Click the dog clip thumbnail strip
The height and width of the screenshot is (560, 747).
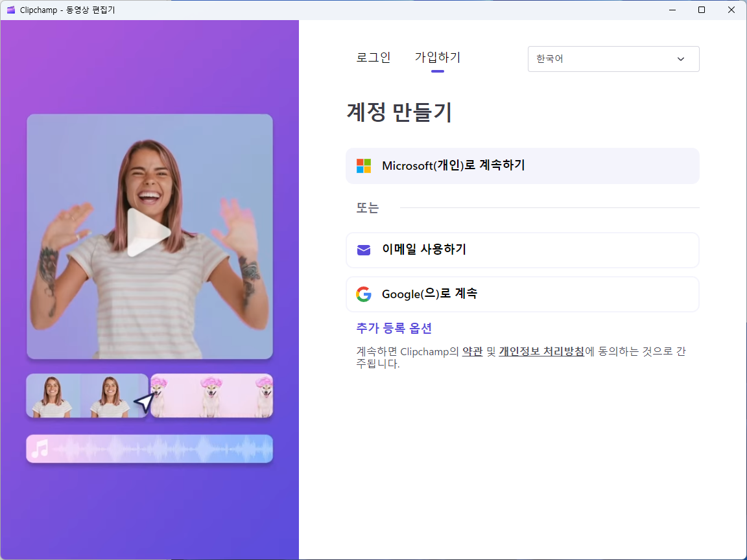point(211,396)
